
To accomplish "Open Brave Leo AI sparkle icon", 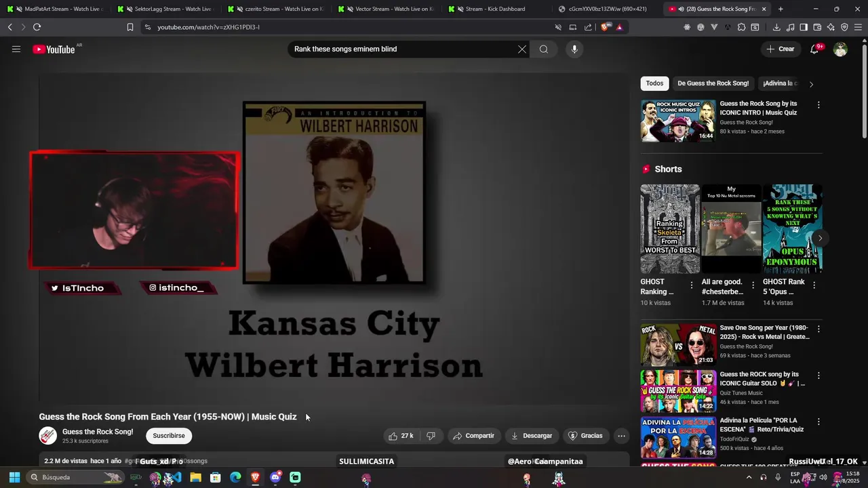I will tap(831, 27).
